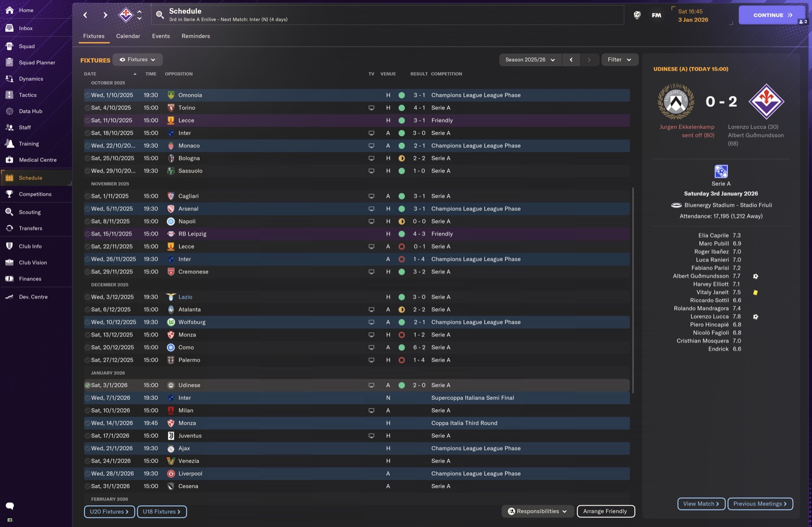Open the Data Hub icon
Viewport: 812px width, 527px height.
[9, 111]
